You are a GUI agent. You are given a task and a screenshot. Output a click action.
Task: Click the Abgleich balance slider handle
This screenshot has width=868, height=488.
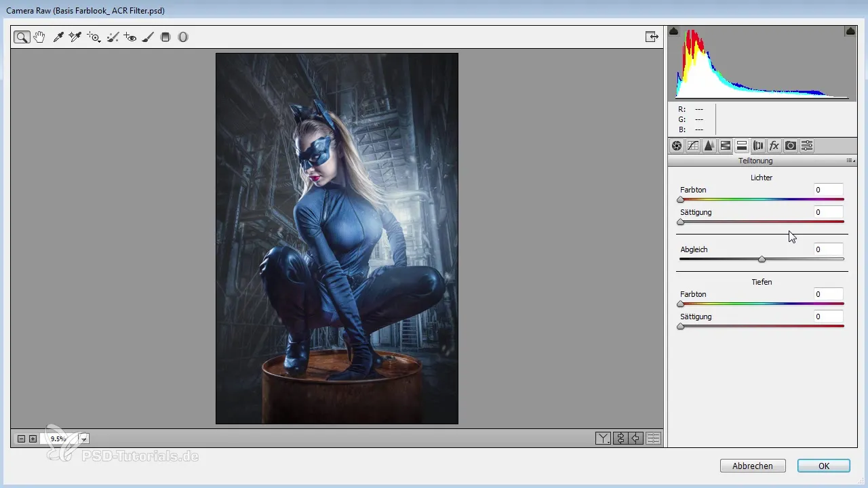coord(762,260)
